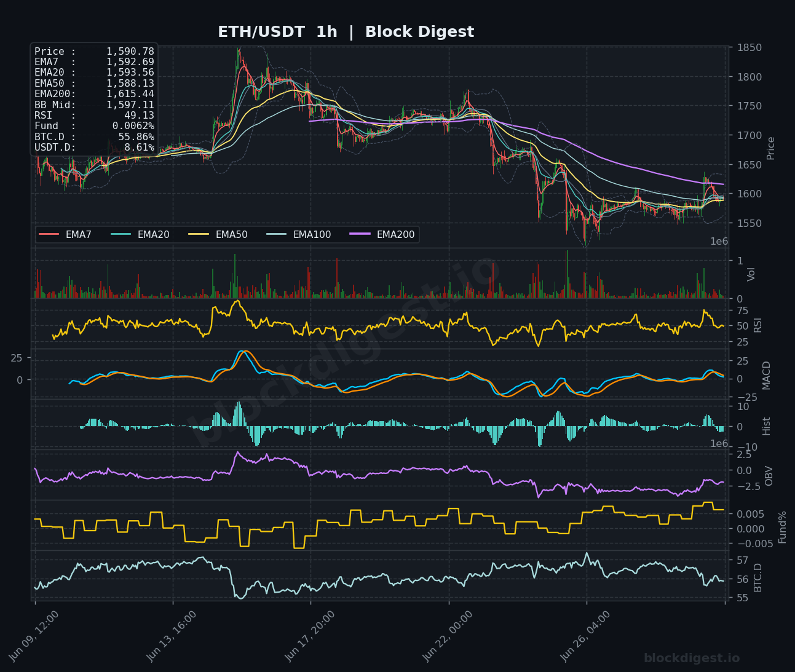Click the Jun 22, 00:00 time axis label

point(448,636)
